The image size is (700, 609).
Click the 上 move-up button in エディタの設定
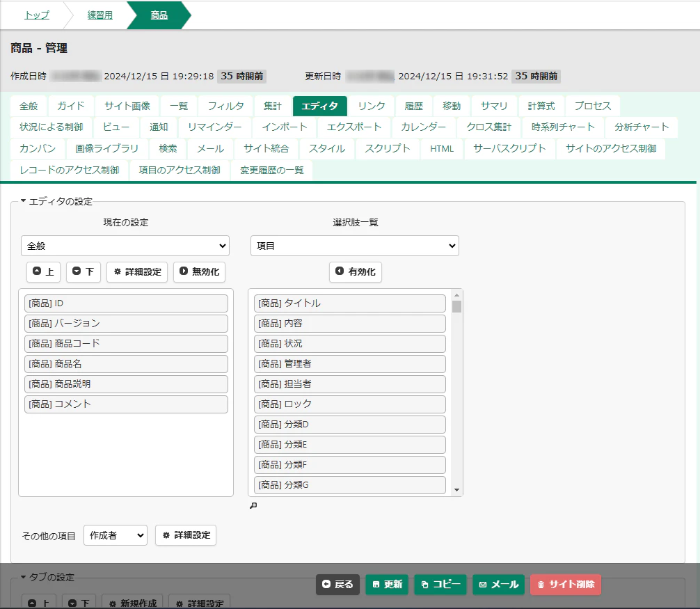tap(43, 272)
